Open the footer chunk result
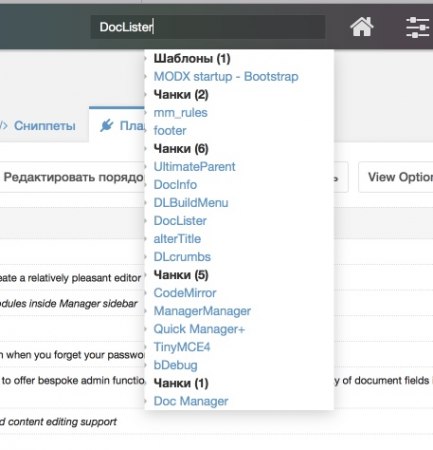 (170, 131)
